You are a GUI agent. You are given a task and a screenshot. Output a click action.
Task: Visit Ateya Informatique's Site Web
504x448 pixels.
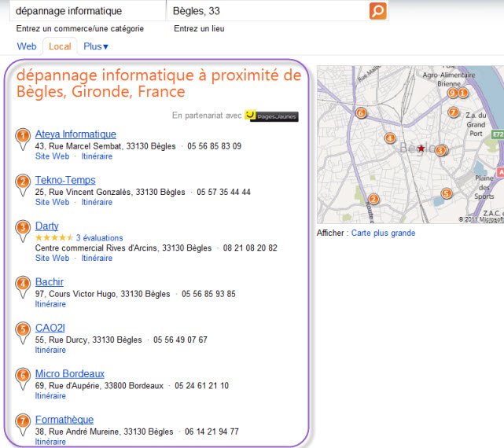tap(52, 156)
